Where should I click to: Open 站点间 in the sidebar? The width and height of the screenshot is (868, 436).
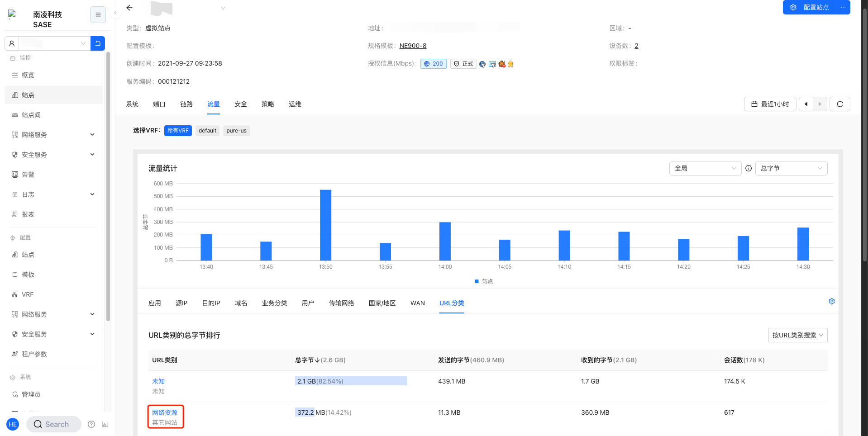pyautogui.click(x=53, y=115)
